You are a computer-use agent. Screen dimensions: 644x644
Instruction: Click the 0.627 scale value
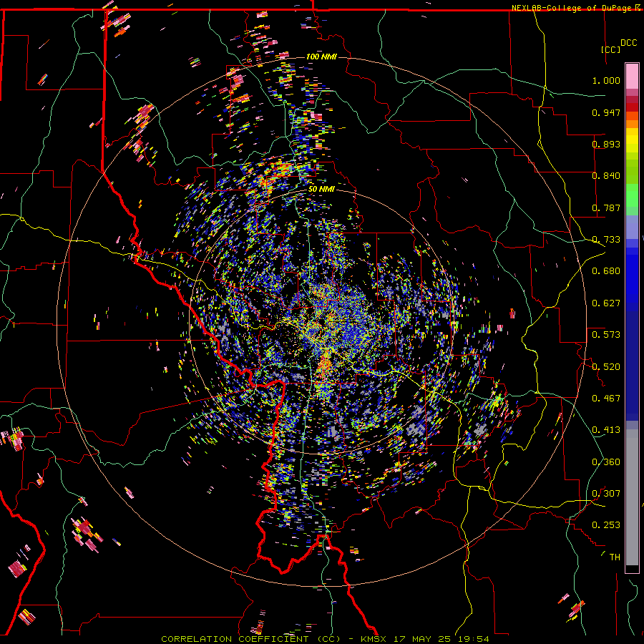click(x=606, y=303)
